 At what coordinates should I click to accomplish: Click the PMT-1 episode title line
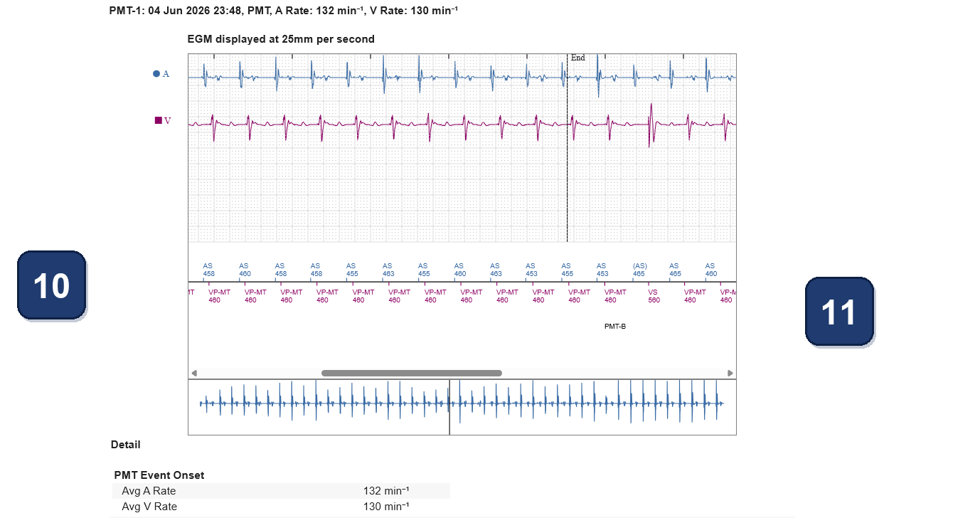284,11
